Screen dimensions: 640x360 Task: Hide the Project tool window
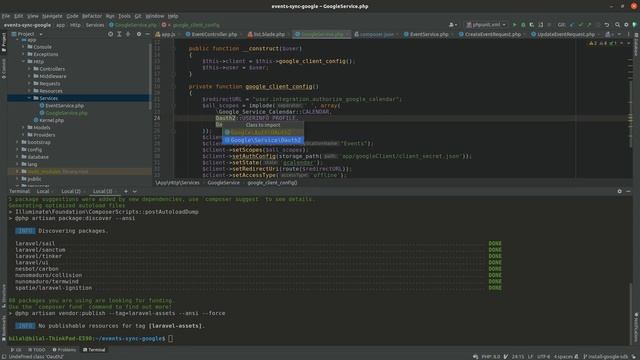147,34
